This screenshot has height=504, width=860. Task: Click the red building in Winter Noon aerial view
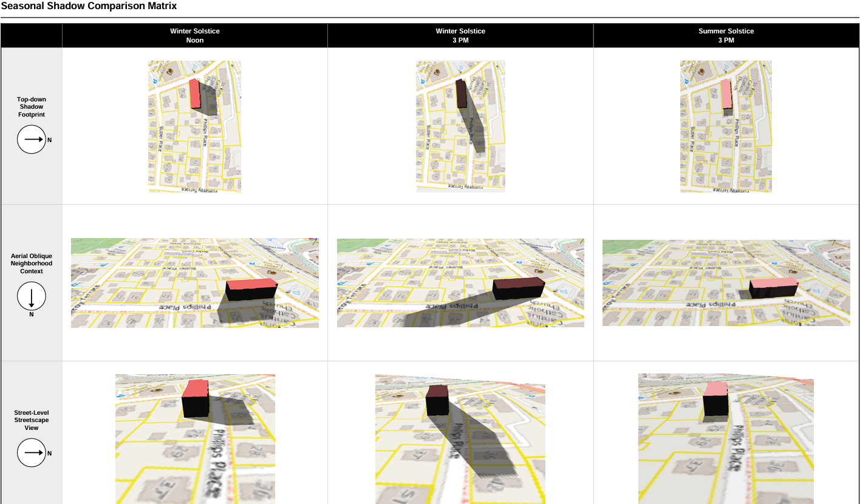251,289
